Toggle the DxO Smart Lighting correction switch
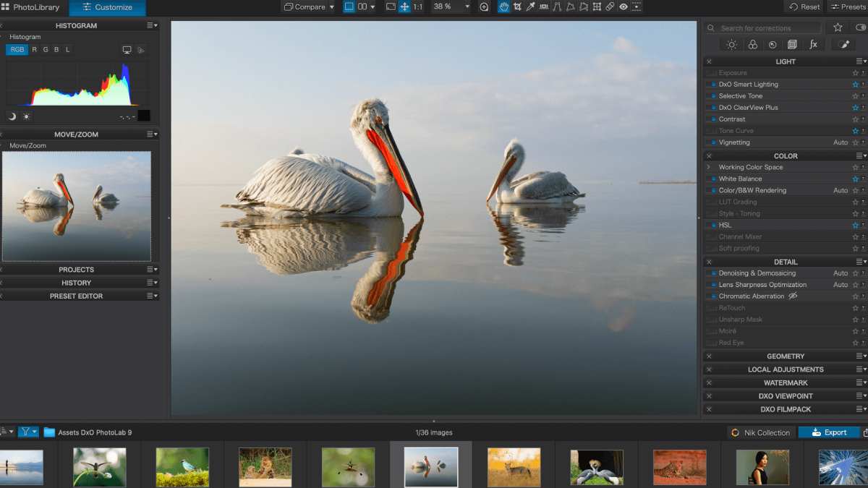The image size is (868, 488). point(713,85)
